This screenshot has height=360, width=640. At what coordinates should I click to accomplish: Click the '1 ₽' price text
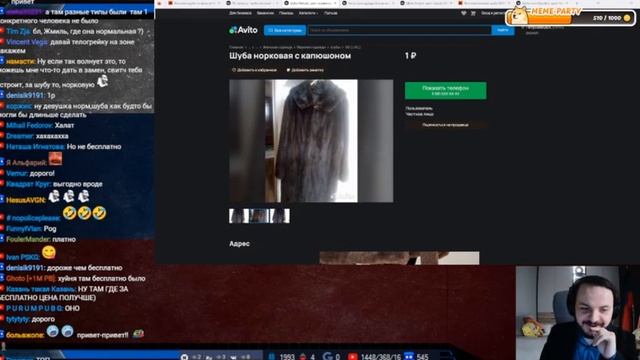click(x=411, y=56)
